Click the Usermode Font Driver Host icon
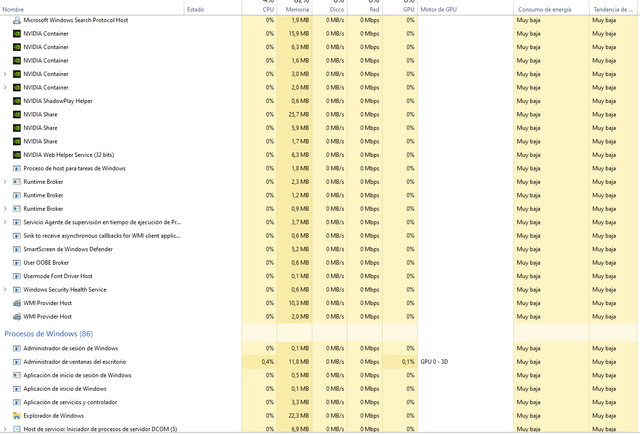 [x=17, y=276]
